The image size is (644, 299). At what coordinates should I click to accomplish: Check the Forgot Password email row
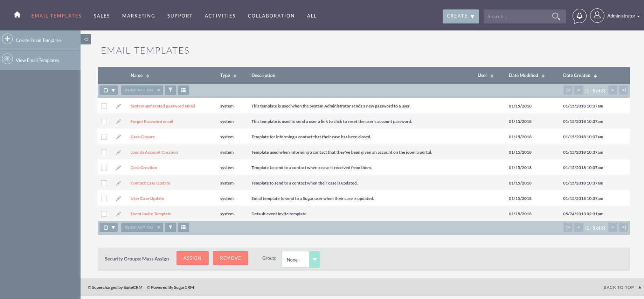coord(104,121)
